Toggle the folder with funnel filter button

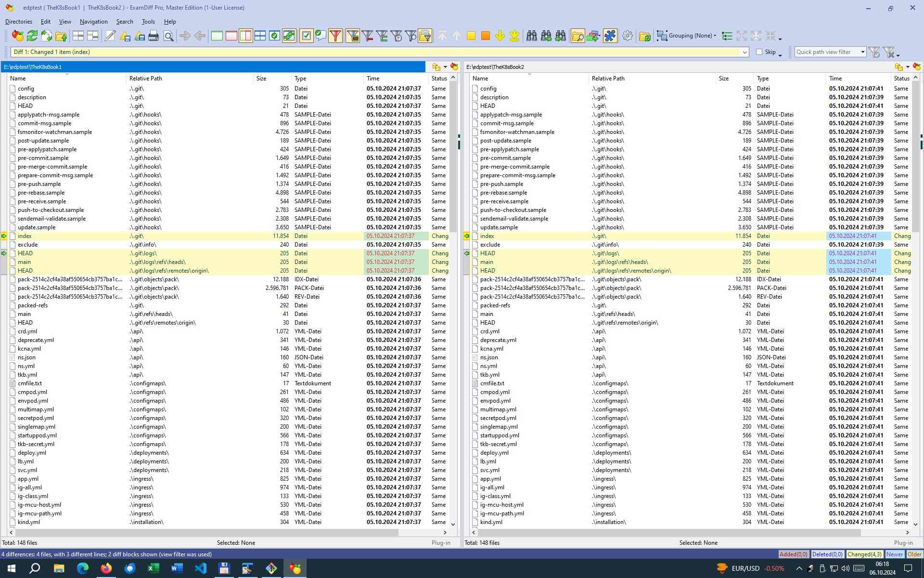pyautogui.click(x=425, y=36)
